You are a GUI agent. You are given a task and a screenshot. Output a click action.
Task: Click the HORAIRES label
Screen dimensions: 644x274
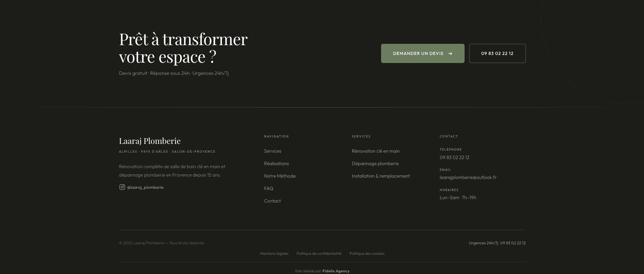pos(449,190)
